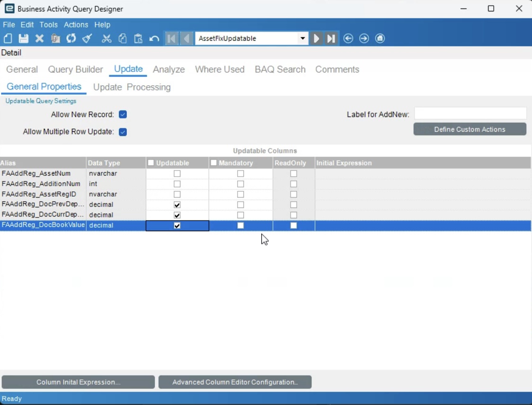Screen dimensions: 532x405
Task: Go to first record navigation icon
Action: [x=172, y=38]
